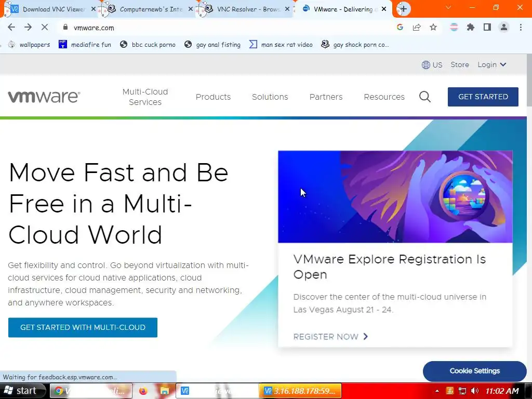
Task: Click GET STARTED WITH MULTI-CLOUD button
Action: [x=83, y=327]
